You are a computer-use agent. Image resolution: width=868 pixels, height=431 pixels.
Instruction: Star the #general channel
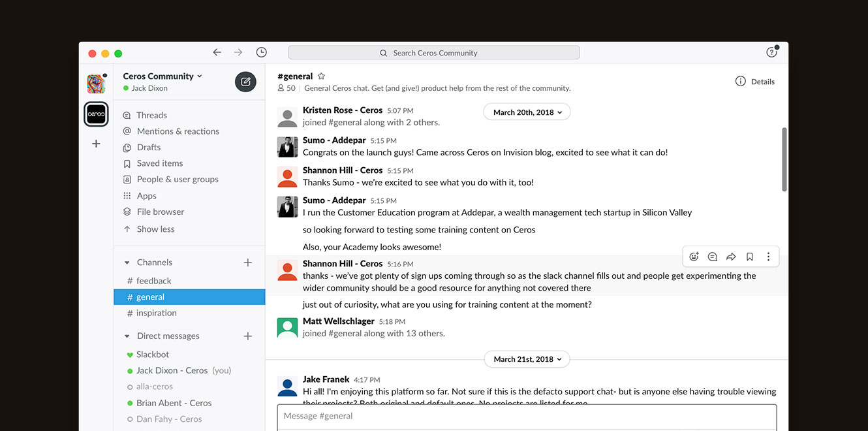coord(321,76)
